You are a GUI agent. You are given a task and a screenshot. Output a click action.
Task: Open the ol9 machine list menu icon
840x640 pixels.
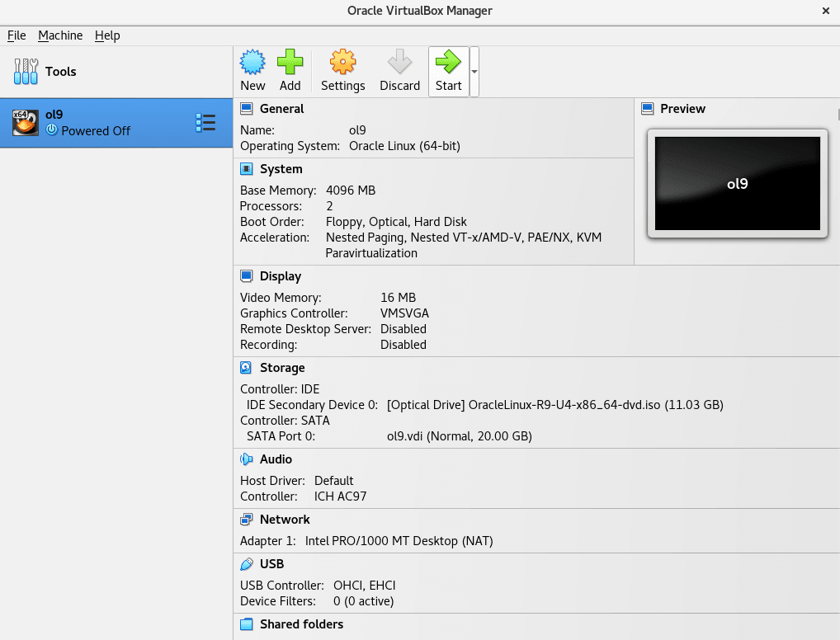(x=205, y=123)
